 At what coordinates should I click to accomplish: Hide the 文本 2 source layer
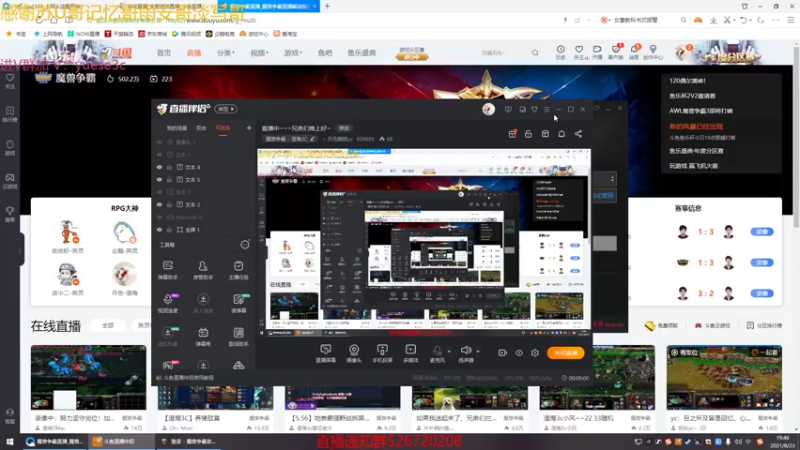(159, 205)
